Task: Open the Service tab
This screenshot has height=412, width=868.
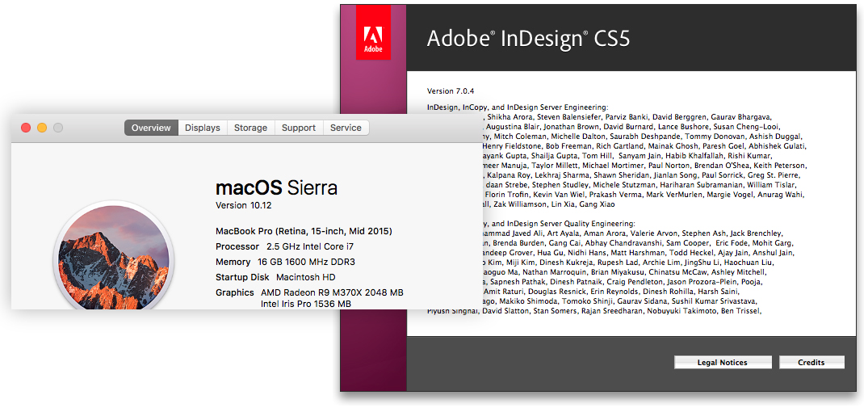Action: click(346, 128)
